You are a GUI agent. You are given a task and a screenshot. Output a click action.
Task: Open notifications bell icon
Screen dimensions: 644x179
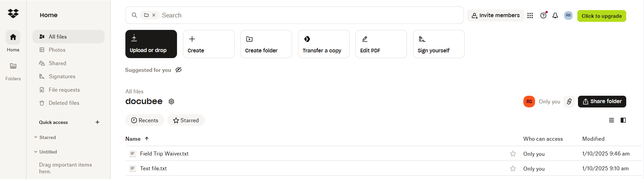[555, 15]
